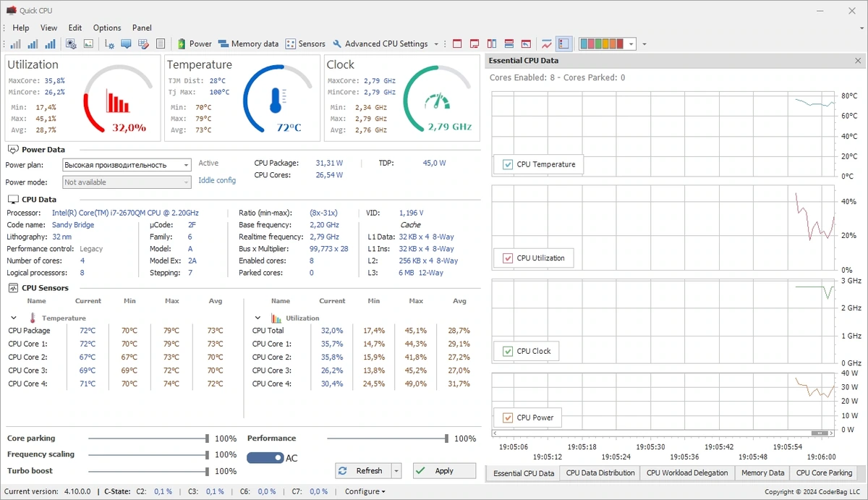868x500 pixels.
Task: Uncheck the CPU Utilization chart checkbox
Action: click(507, 258)
